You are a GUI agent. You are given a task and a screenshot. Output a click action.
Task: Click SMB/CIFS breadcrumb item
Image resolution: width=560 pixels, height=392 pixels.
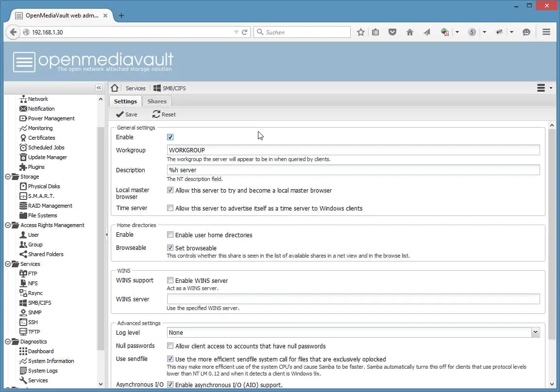tap(170, 88)
